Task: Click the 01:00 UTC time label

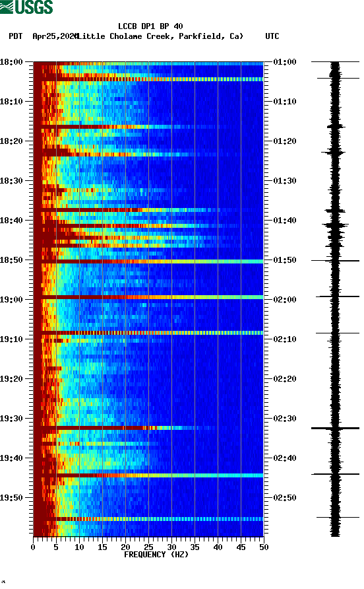Action: 285,62
